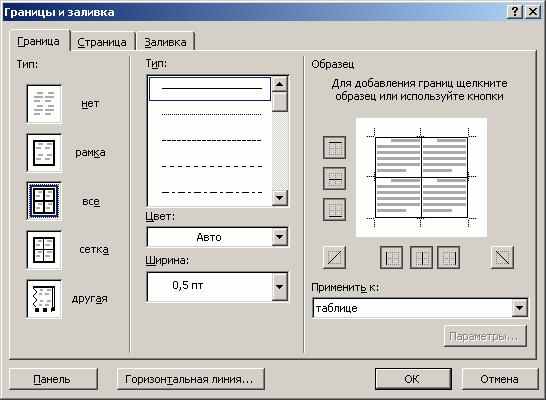Confirm the dialog with the OK button

coord(413,379)
